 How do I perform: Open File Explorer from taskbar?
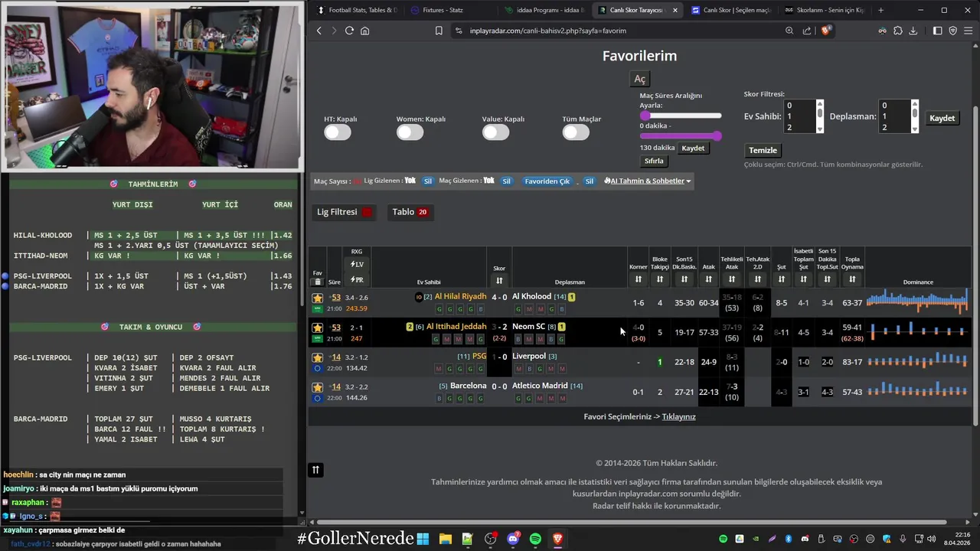click(445, 539)
